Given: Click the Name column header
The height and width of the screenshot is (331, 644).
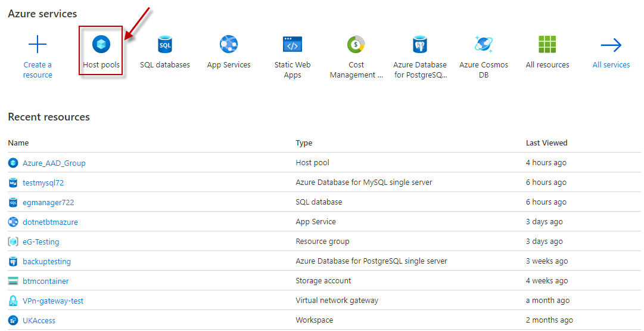Looking at the screenshot, I should click(18, 143).
